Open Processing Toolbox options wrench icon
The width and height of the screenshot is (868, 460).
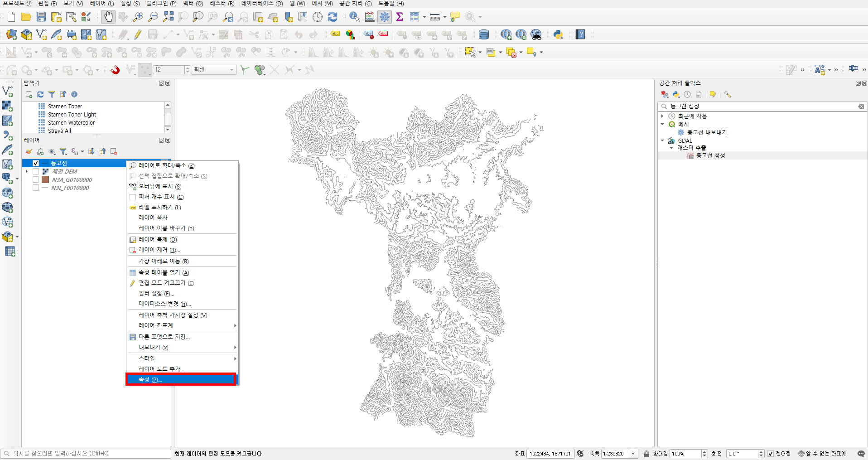pos(728,94)
